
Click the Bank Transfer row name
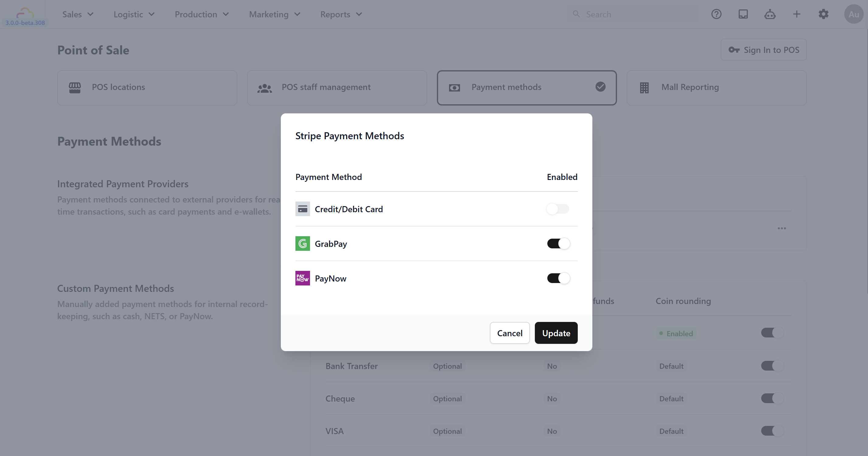[351, 366]
